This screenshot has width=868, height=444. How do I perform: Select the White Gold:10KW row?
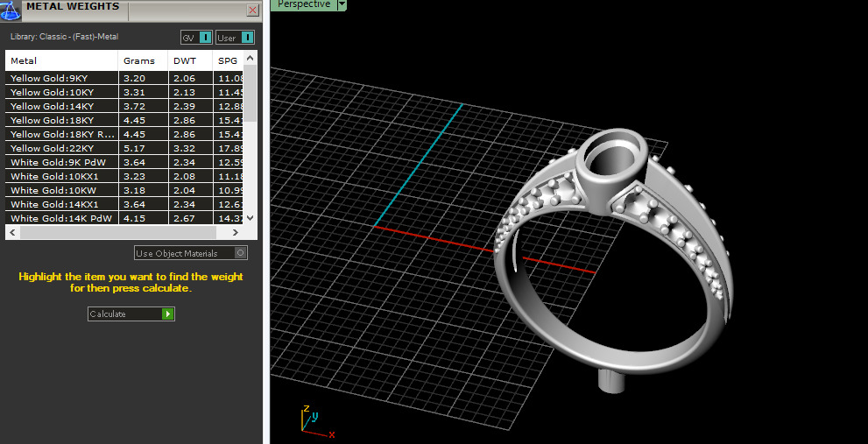point(124,190)
